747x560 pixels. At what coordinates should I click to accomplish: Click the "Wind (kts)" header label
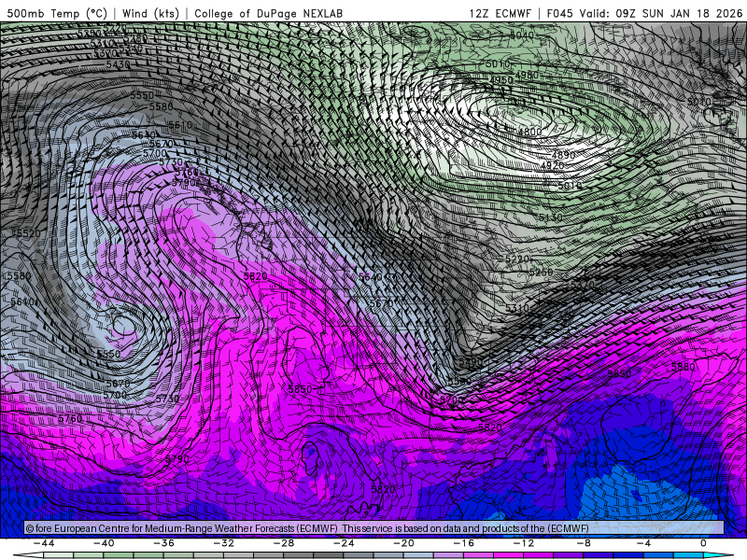(x=150, y=13)
